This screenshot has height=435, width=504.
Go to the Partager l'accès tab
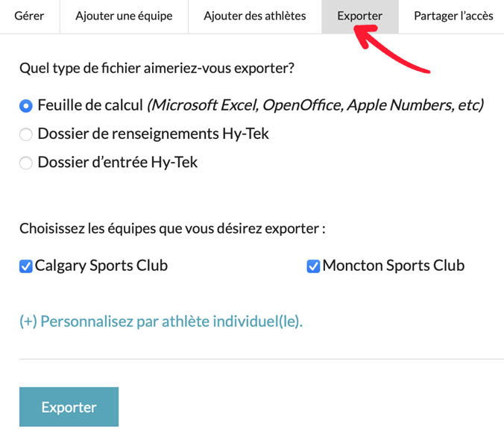point(453,16)
